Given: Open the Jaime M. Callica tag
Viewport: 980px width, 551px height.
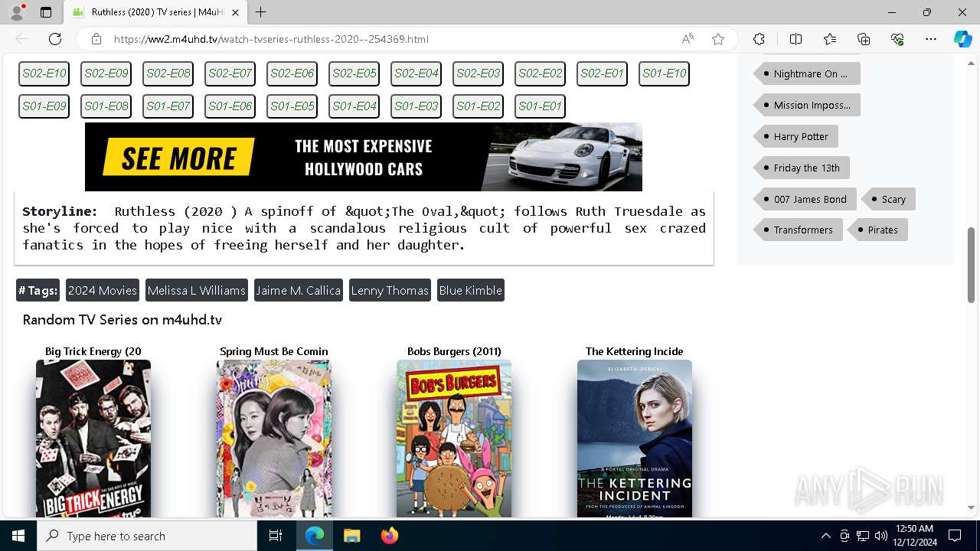Looking at the screenshot, I should tap(298, 290).
